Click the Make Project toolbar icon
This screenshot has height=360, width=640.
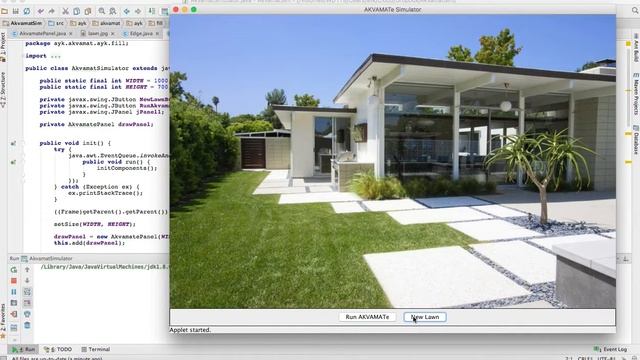(152, 11)
